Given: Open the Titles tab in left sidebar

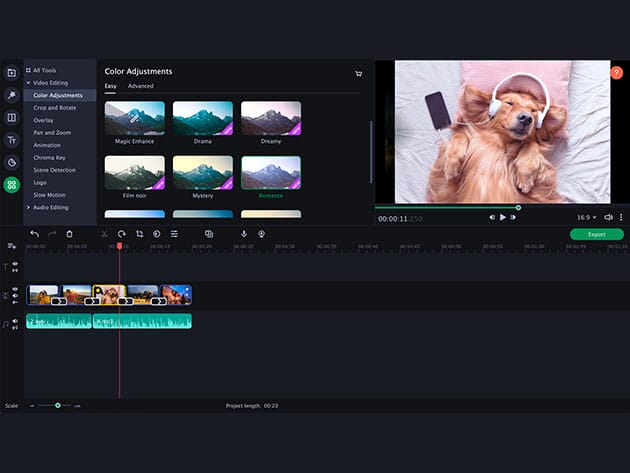Looking at the screenshot, I should point(11,140).
